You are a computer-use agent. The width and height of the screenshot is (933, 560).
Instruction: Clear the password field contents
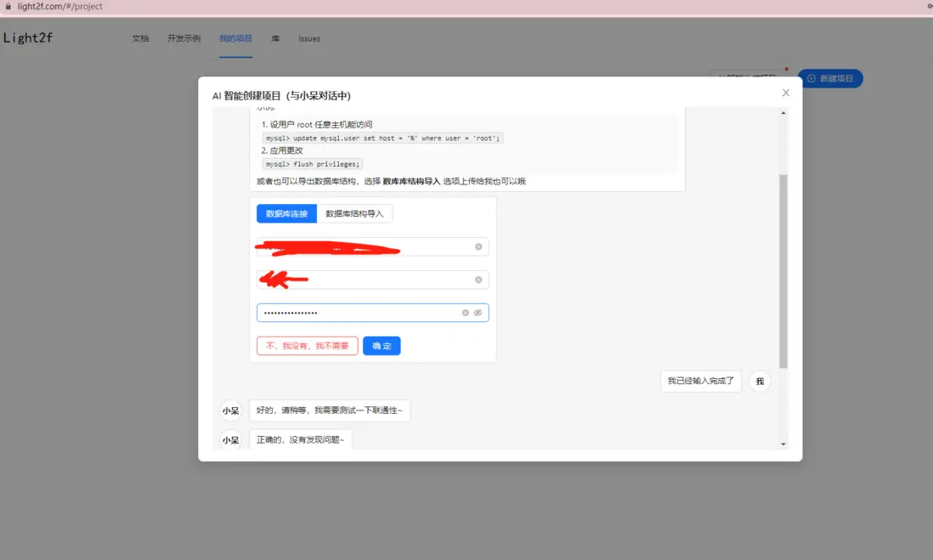click(466, 313)
